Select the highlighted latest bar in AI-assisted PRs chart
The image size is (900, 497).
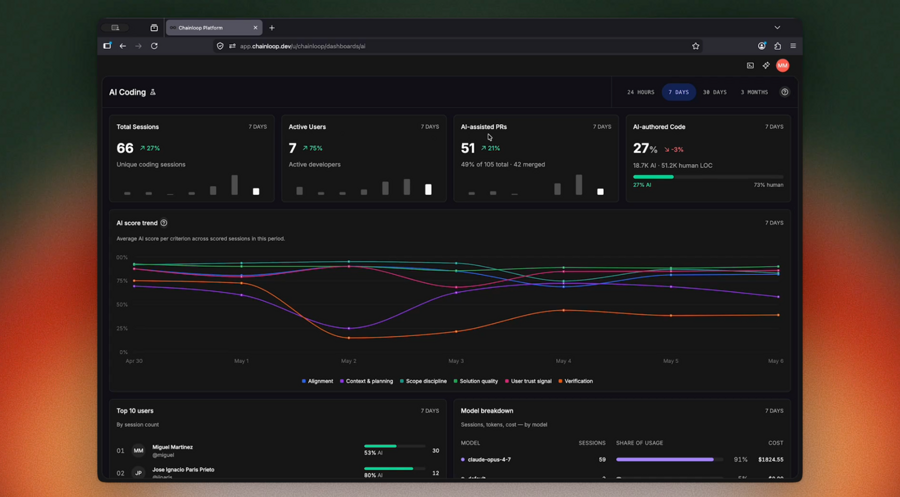600,192
